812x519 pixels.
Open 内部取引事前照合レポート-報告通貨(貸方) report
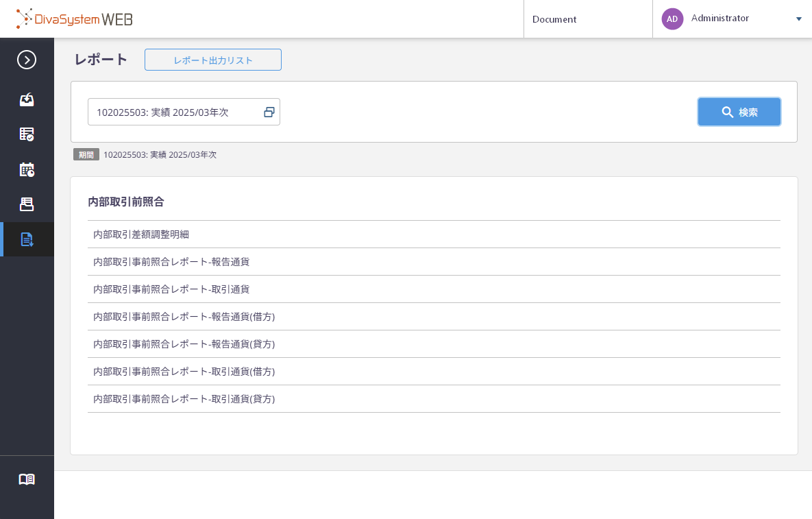point(434,344)
